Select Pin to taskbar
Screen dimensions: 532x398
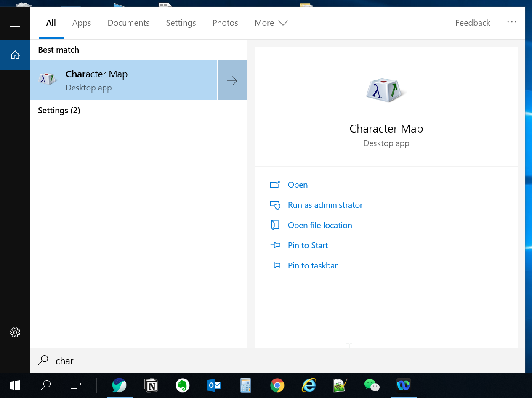(313, 265)
